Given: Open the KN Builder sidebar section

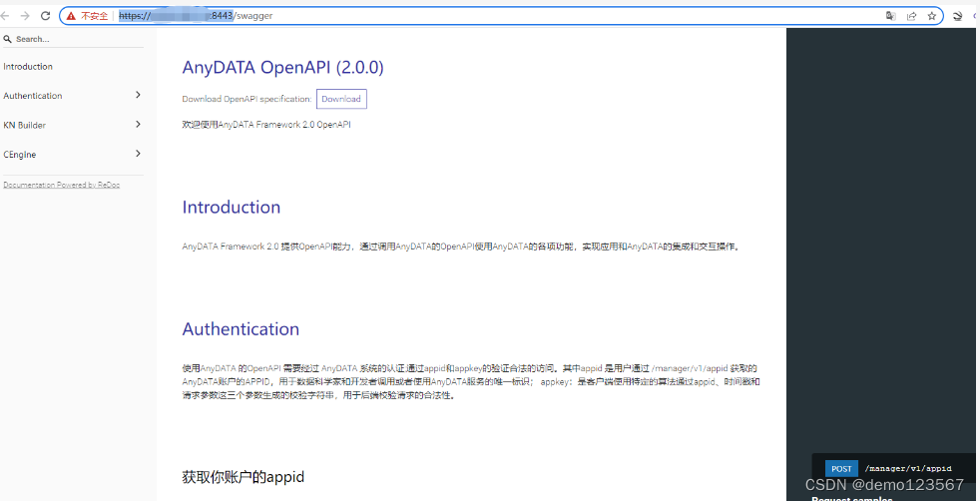Looking at the screenshot, I should point(24,125).
